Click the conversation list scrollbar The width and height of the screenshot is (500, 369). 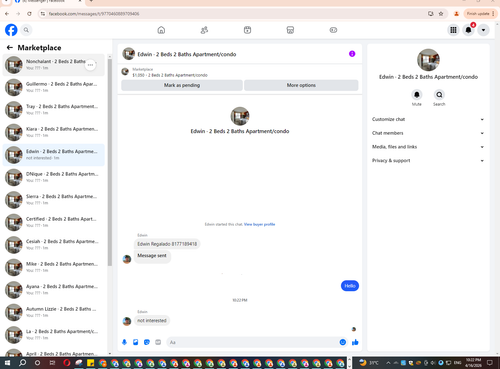(x=110, y=162)
